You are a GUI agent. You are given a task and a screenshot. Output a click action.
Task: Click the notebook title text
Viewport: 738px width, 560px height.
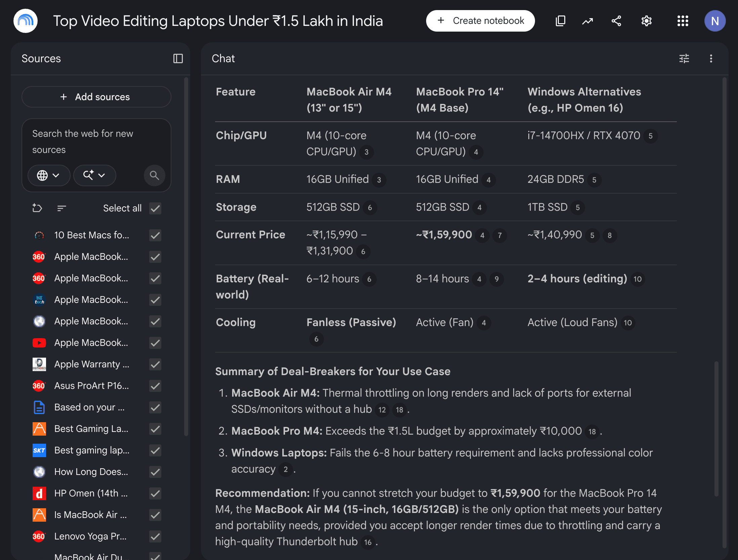tap(218, 21)
